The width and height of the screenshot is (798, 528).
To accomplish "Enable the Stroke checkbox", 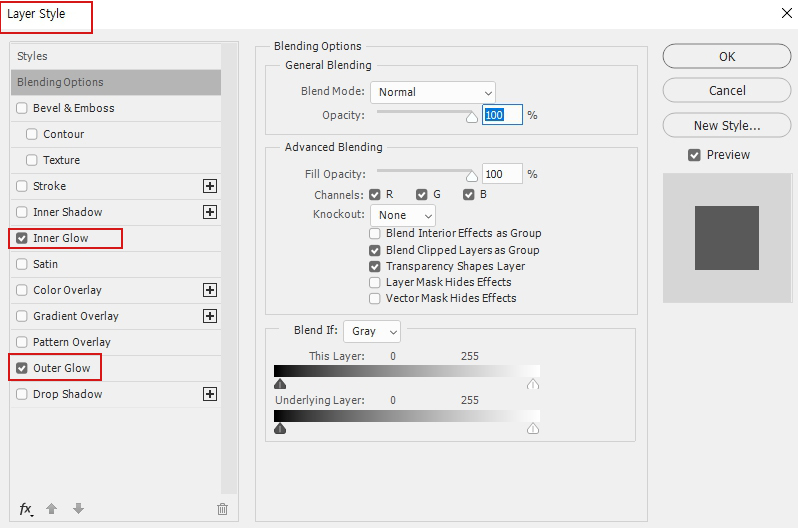I will pos(21,186).
